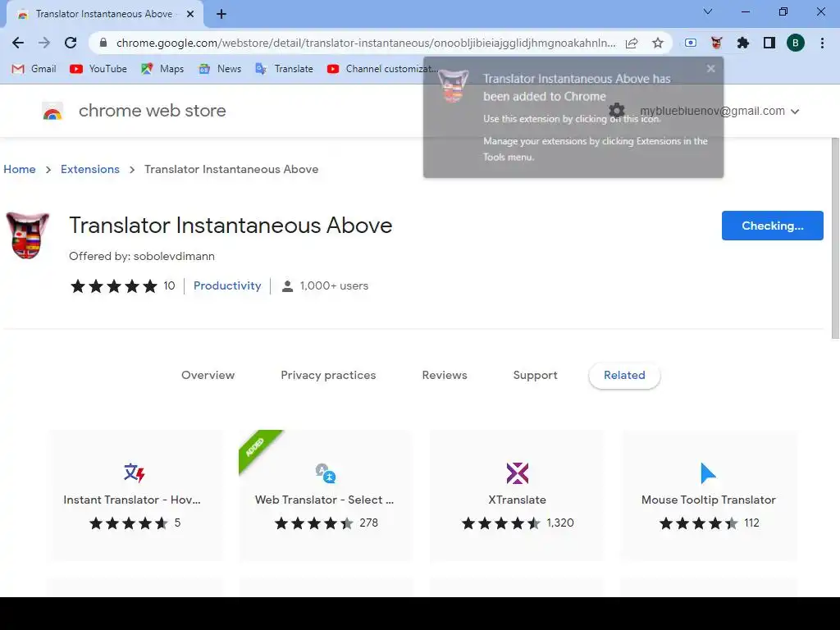Click the lock icon in address bar
Screen dimensions: 840x630
pos(103,43)
